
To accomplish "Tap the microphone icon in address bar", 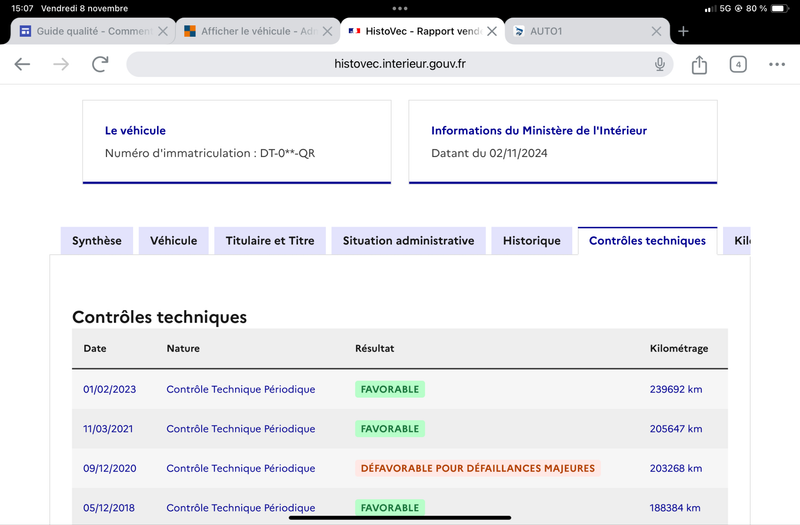I will (x=660, y=64).
